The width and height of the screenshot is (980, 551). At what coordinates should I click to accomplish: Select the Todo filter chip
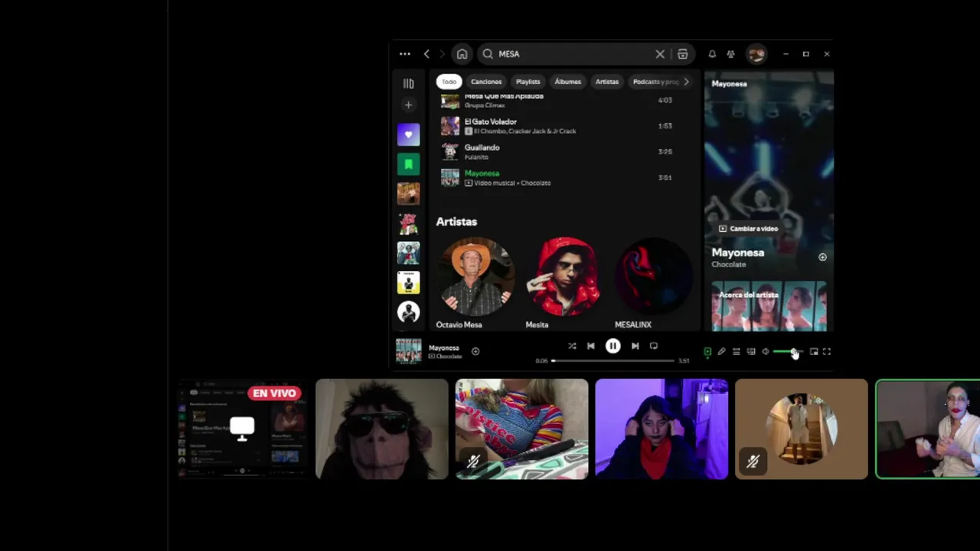449,82
